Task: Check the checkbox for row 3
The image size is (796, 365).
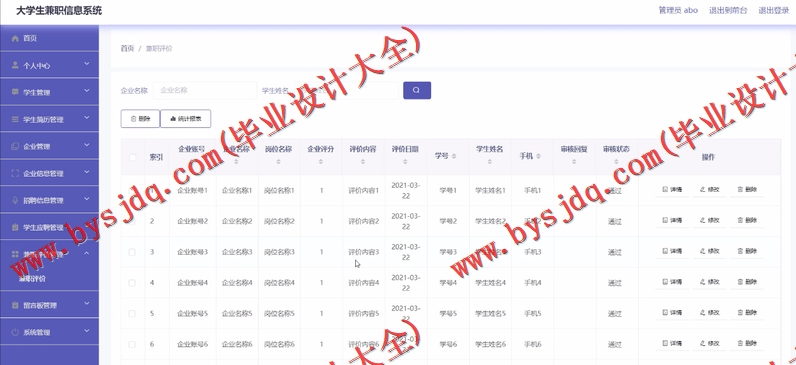Action: [132, 252]
